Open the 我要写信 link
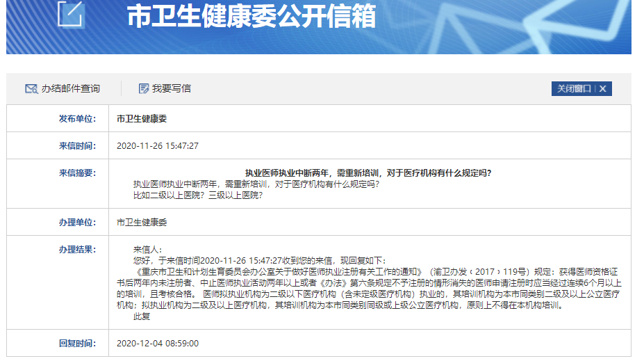 point(171,88)
